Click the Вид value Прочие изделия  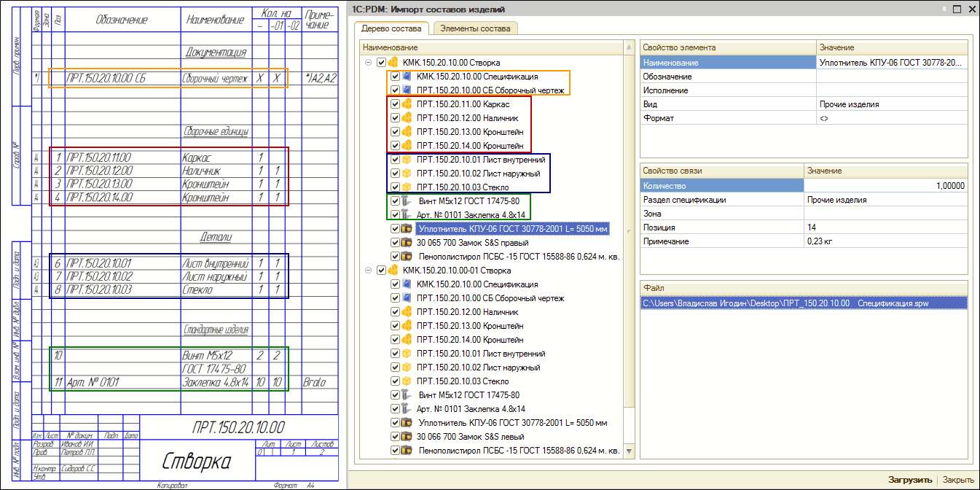pyautogui.click(x=893, y=104)
